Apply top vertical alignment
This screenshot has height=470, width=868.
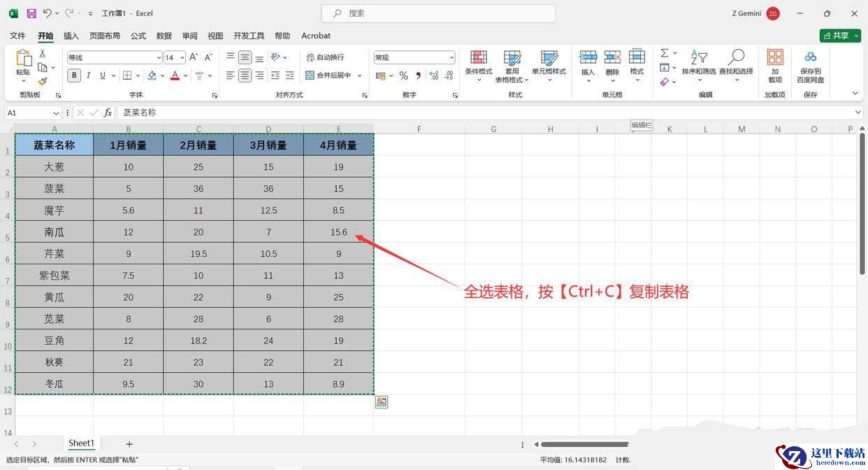[231, 57]
